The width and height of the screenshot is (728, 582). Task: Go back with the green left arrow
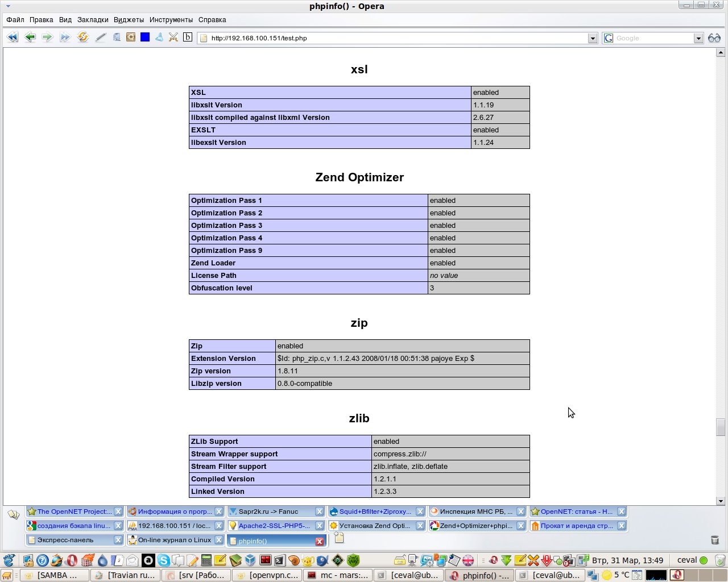[30, 38]
